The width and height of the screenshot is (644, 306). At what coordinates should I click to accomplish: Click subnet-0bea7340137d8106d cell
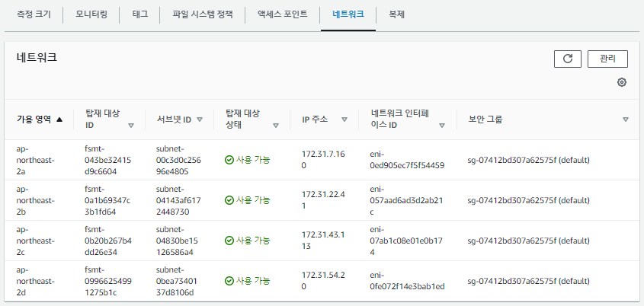point(177,281)
